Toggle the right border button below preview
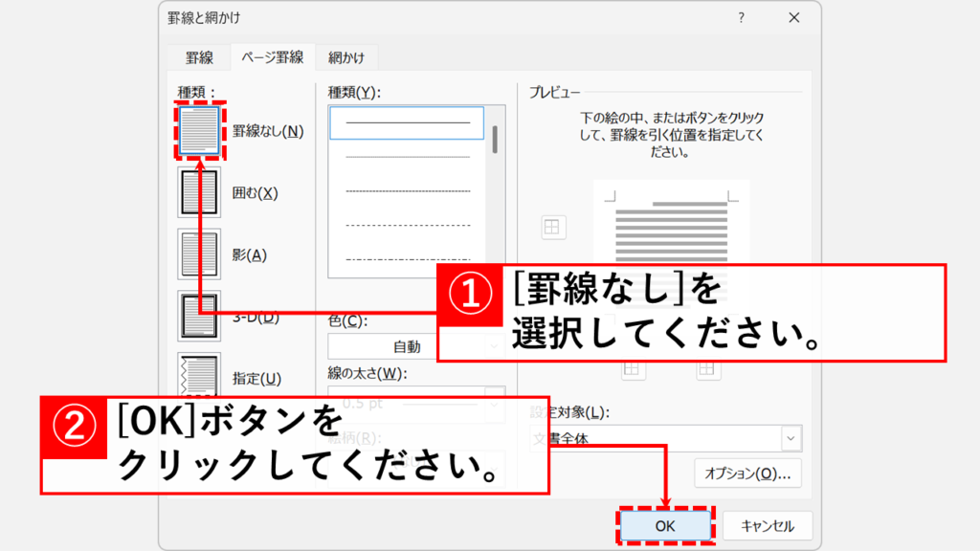This screenshot has width=980, height=551. (708, 369)
